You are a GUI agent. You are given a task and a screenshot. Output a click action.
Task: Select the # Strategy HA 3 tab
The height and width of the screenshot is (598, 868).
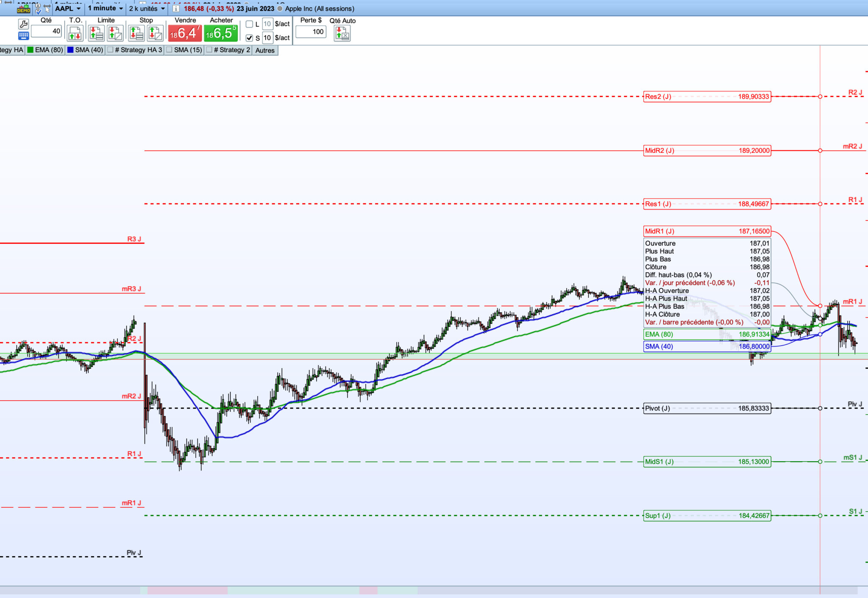138,50
